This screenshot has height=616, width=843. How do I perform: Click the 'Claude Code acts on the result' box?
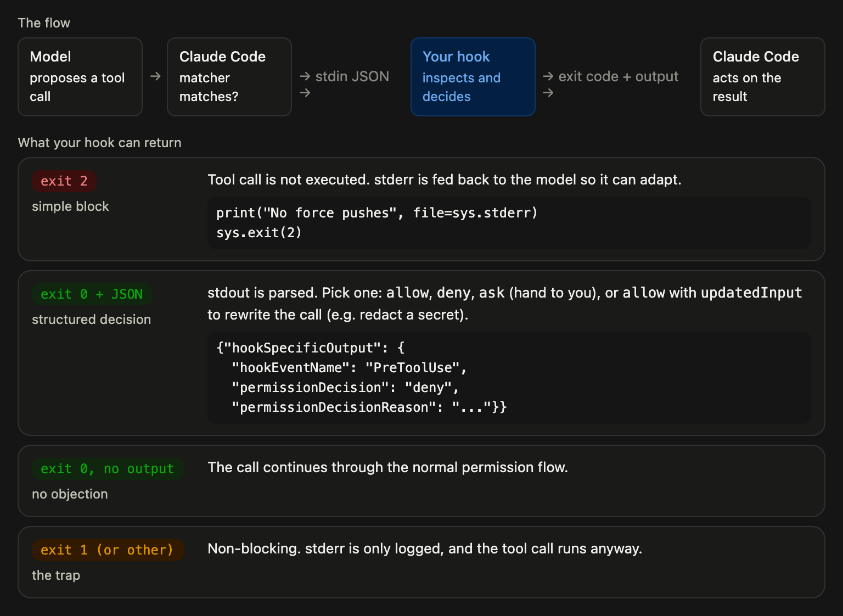[763, 77]
